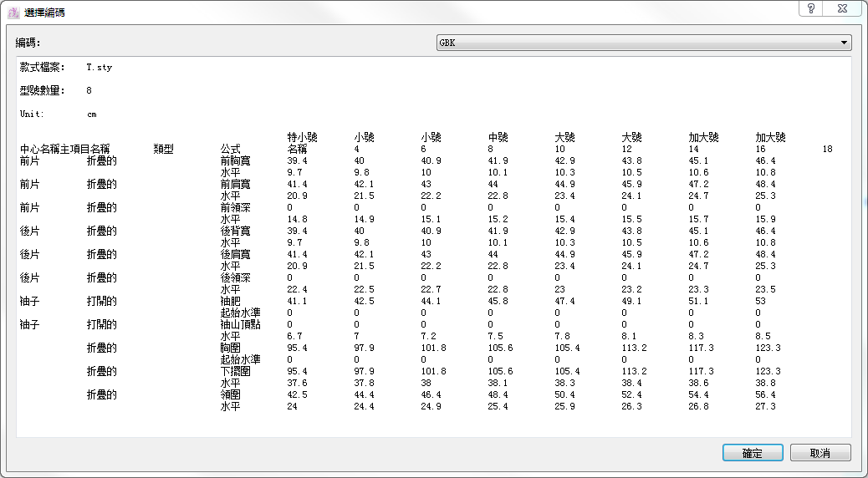Confirm encoding with the 確定 button

753,453
